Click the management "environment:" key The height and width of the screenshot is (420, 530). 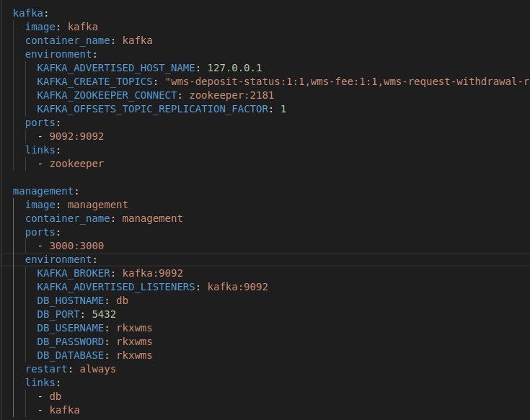pyautogui.click(x=61, y=259)
